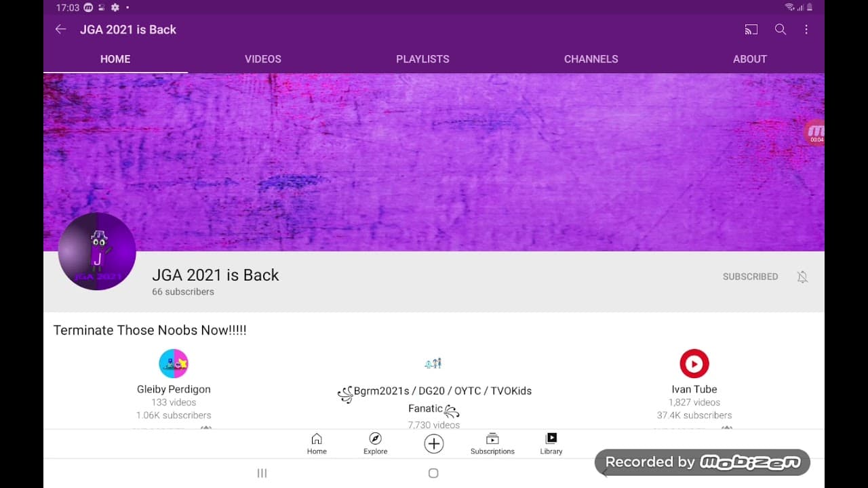Switch to the CHANNELS tab
The image size is (868, 488).
tap(591, 59)
